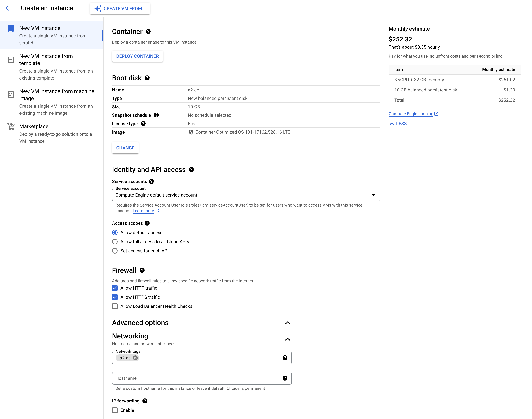Click the IP forwarding help icon
Screen dimensions: 532x419
pos(145,401)
